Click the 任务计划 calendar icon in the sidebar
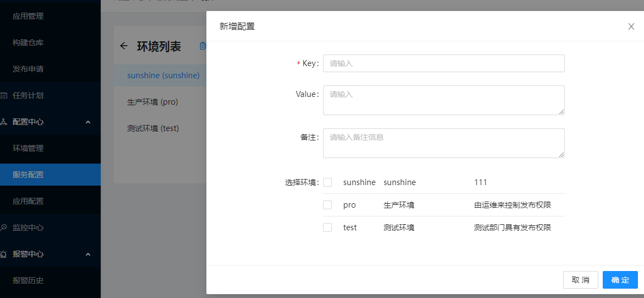This screenshot has width=644, height=298. (3, 95)
